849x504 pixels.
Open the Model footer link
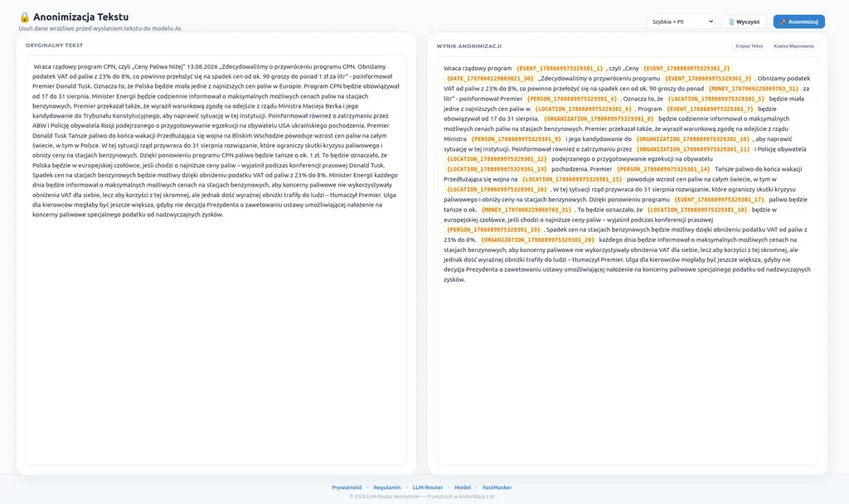point(463,487)
